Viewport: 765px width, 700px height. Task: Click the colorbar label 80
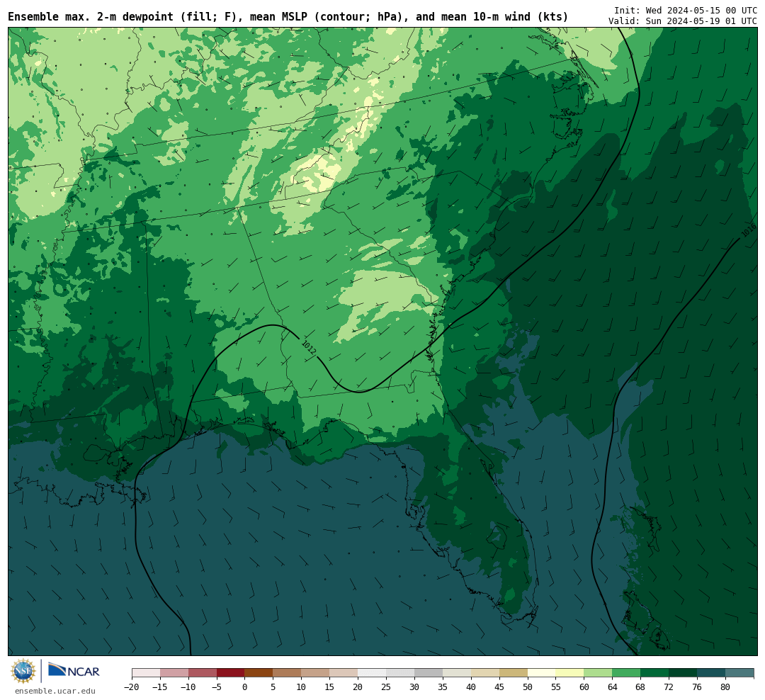point(725,687)
